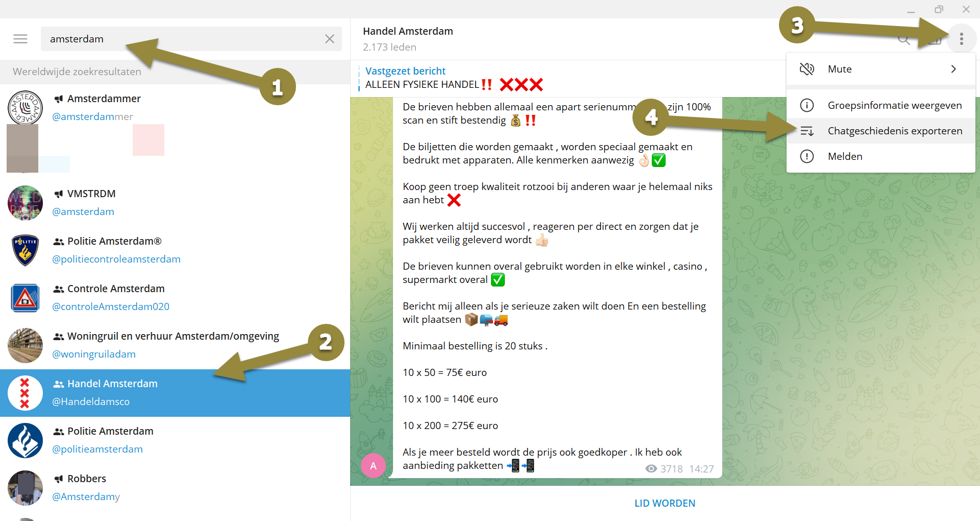Viewport: 980px width, 521px height.
Task: Click the Amsterdammer avatar
Action: [x=25, y=108]
